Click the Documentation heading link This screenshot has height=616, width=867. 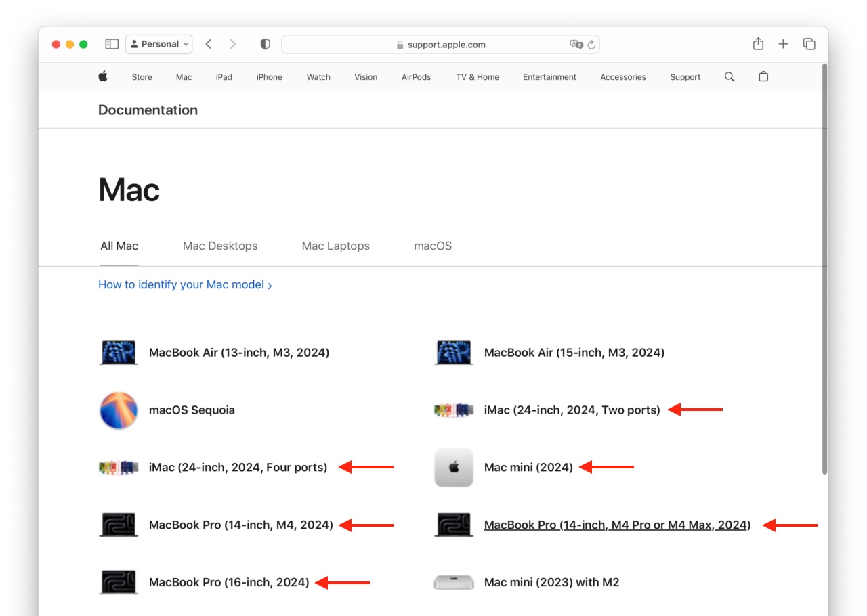(148, 110)
